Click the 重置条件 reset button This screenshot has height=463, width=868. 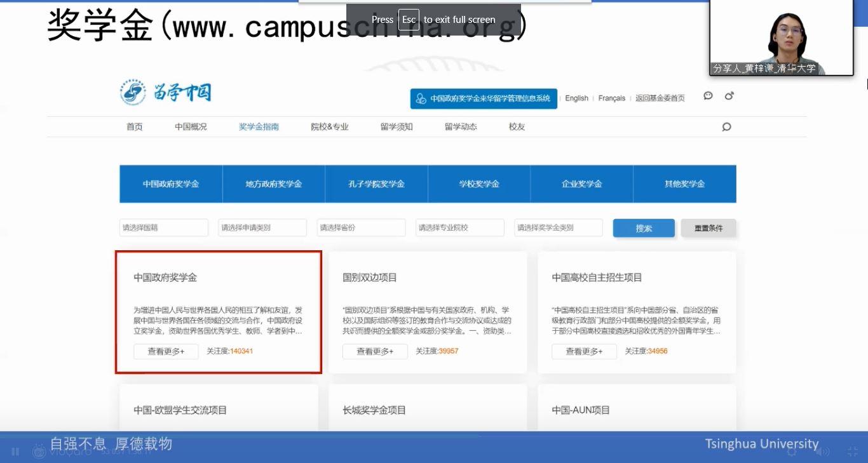709,228
